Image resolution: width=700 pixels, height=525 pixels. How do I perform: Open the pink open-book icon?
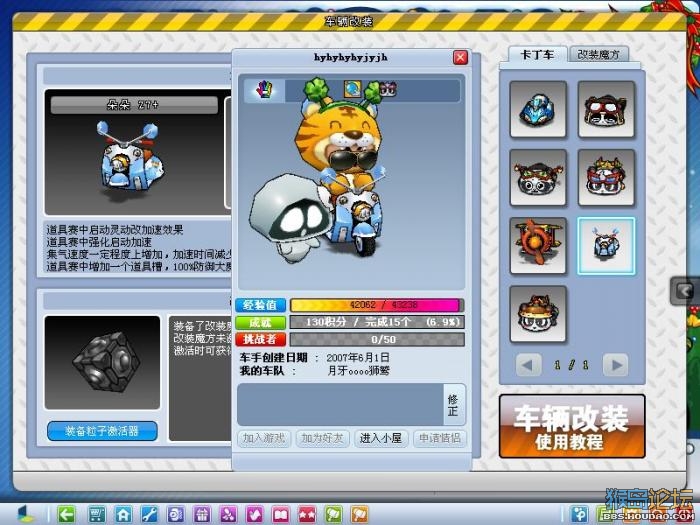pyautogui.click(x=281, y=514)
